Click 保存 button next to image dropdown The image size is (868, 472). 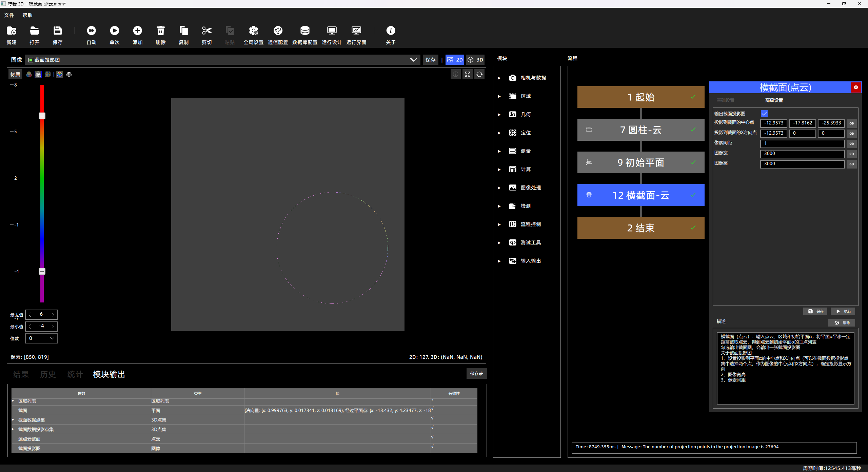pyautogui.click(x=431, y=60)
